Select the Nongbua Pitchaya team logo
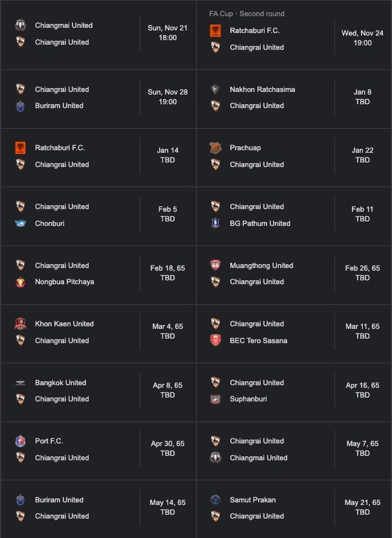 coord(20,282)
